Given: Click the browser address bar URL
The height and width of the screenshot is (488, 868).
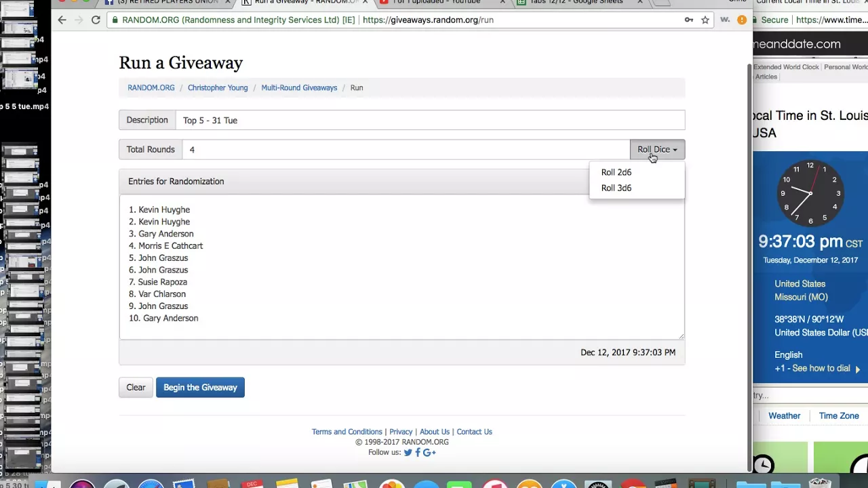Looking at the screenshot, I should 428,20.
